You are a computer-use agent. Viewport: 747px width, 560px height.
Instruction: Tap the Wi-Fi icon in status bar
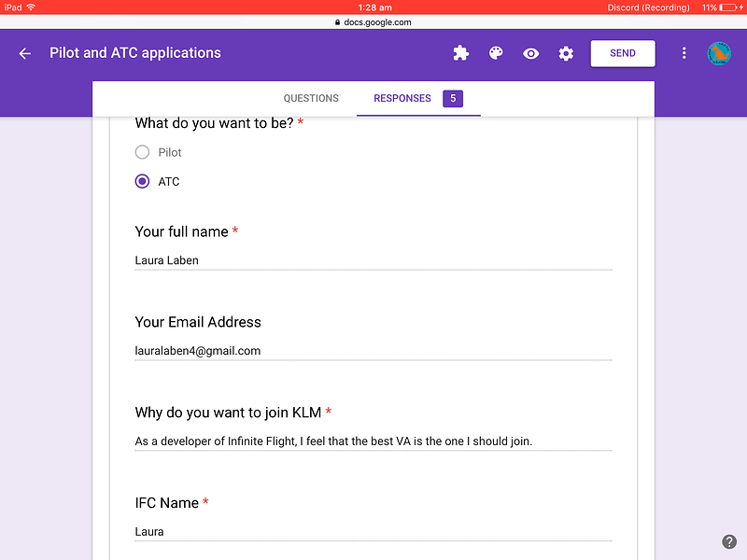[31, 7]
